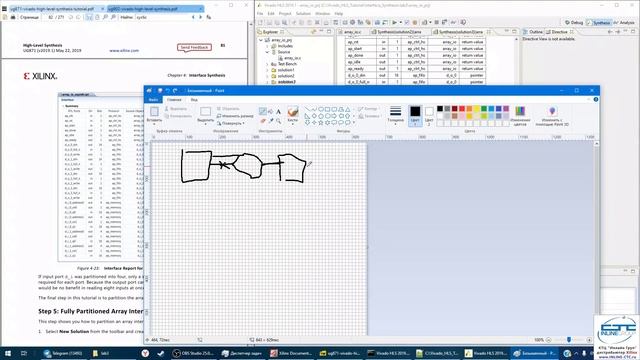
Task: Select the Text tool in Paint
Action: coord(278,111)
